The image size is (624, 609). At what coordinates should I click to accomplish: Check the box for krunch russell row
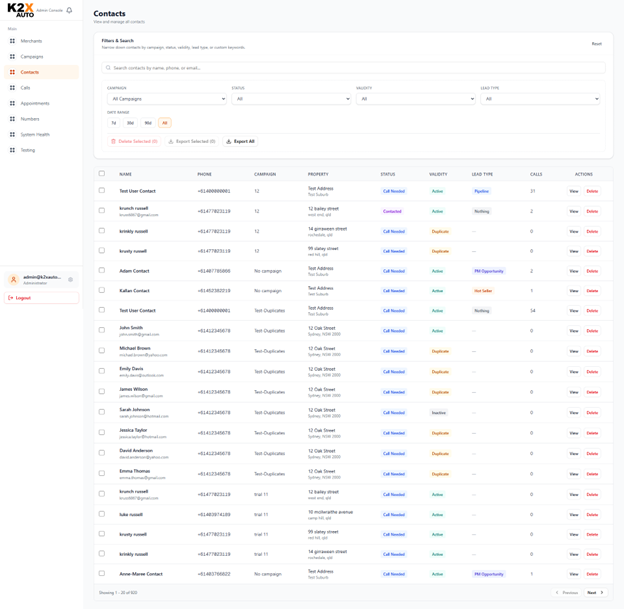coord(102,211)
